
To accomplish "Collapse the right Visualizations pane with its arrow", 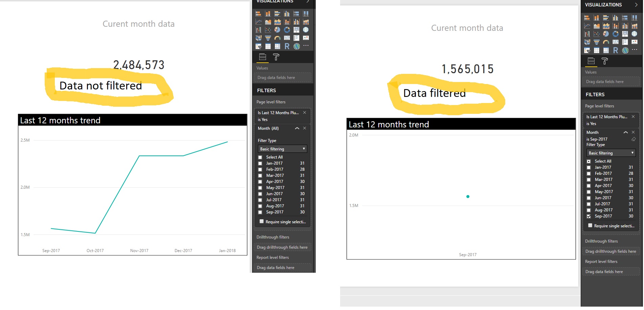I will coord(636,5).
